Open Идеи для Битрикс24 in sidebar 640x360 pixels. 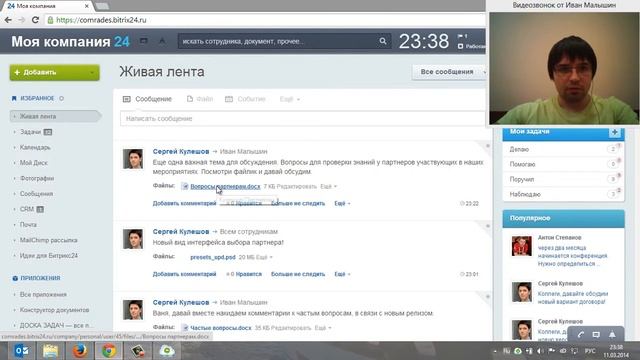(x=49, y=256)
